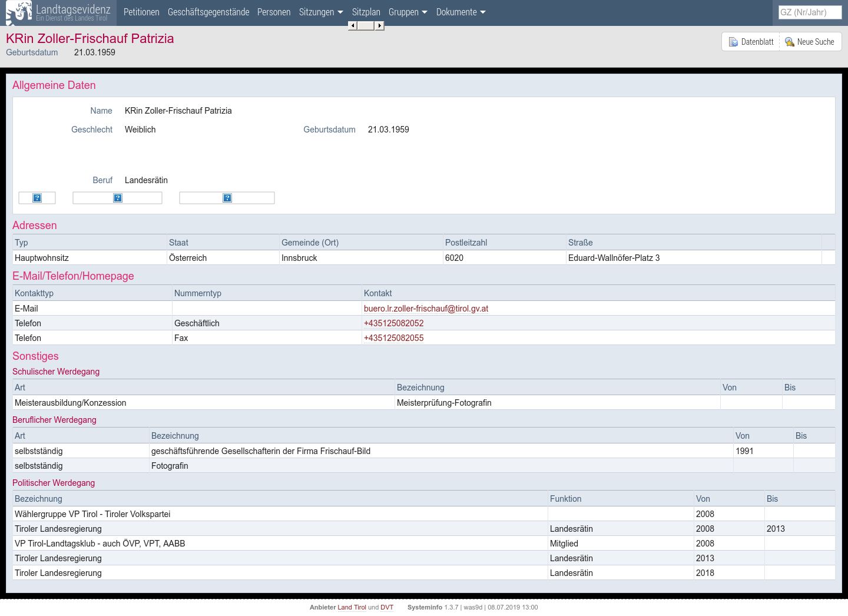Viewport: 848px width, 616px height.
Task: Open the Sitzplan menu item
Action: tap(366, 12)
